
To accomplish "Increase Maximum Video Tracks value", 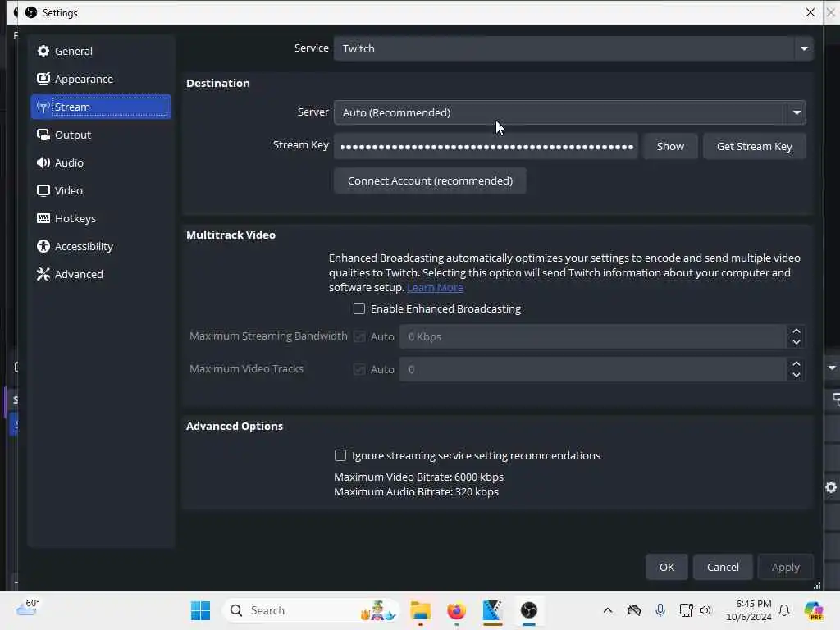I will [x=796, y=363].
